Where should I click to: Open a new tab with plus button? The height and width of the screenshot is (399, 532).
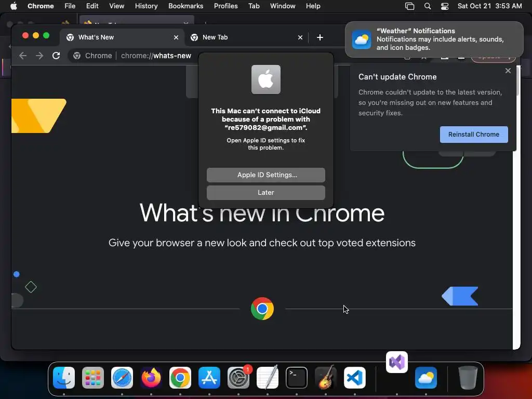coord(320,37)
